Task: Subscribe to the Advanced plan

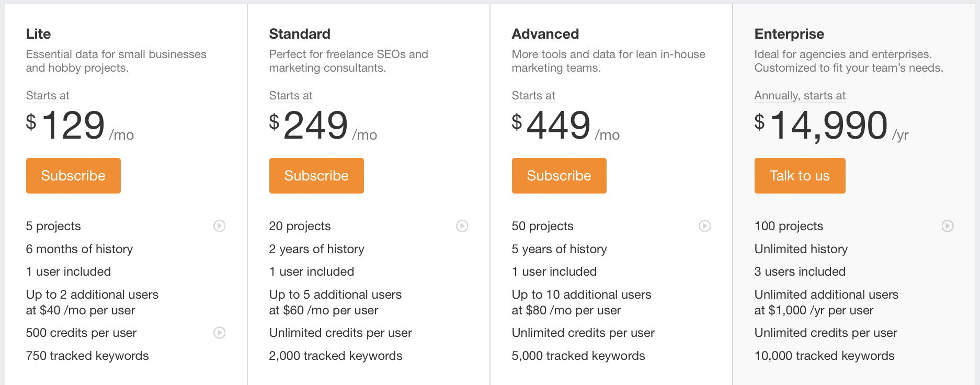Action: click(x=559, y=176)
